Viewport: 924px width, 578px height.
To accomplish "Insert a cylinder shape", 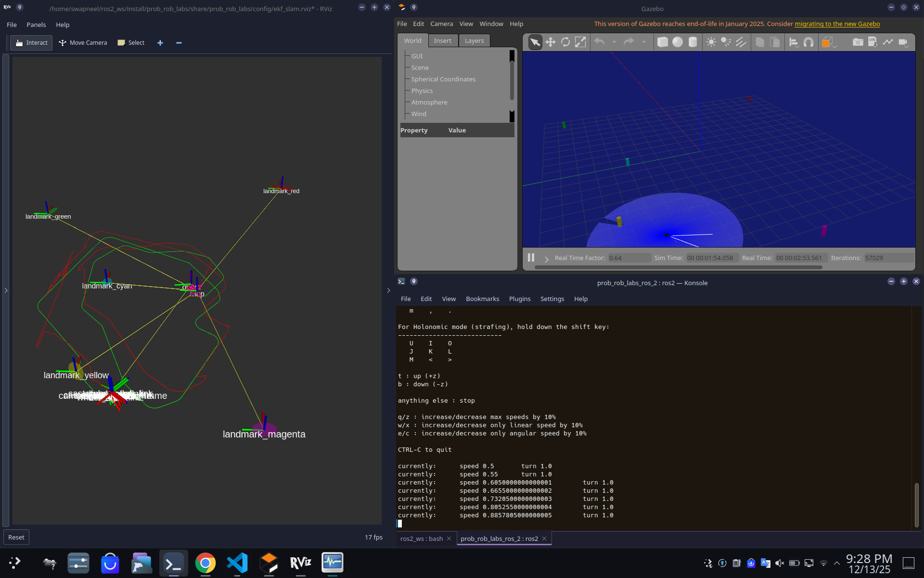I will point(693,42).
